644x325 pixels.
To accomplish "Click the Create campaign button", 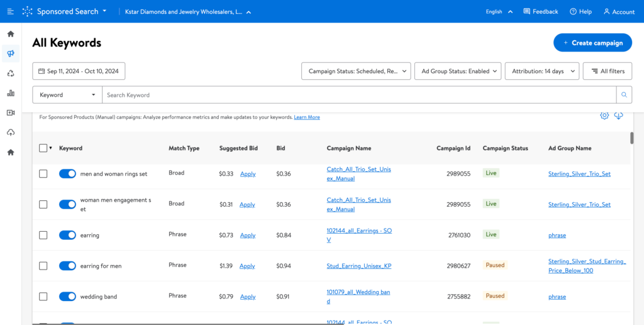I will (x=592, y=43).
